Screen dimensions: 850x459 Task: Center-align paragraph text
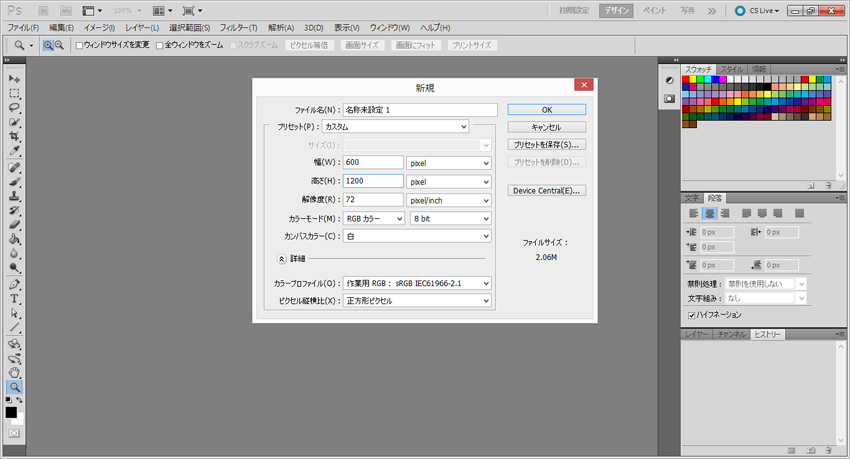tap(709, 214)
